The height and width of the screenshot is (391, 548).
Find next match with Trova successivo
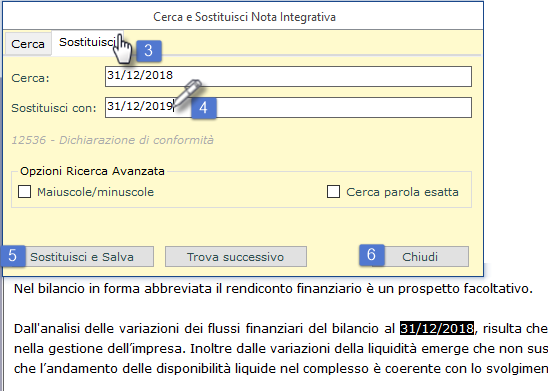point(236,257)
